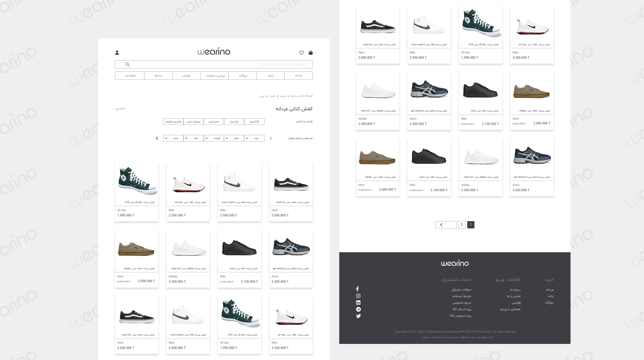
Task: Click the pagination next-page arrow button
Action: pos(446,225)
